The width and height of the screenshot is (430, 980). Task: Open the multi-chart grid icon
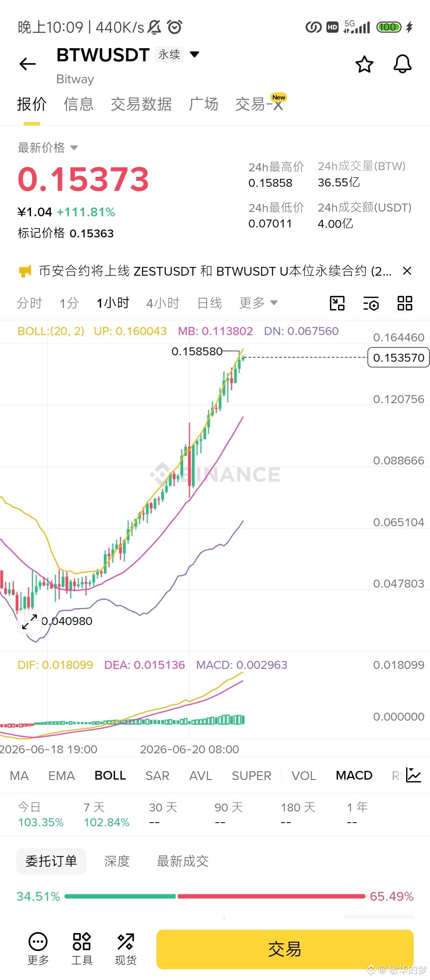point(405,303)
